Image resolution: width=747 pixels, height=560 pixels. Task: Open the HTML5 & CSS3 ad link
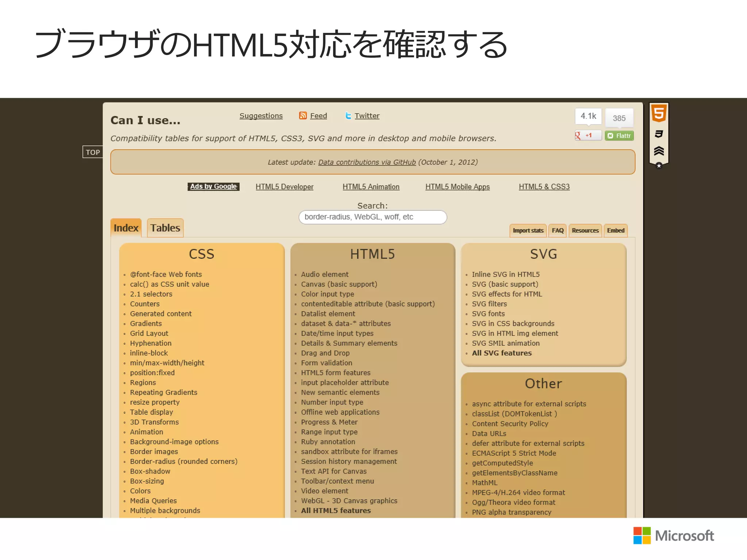coord(544,187)
